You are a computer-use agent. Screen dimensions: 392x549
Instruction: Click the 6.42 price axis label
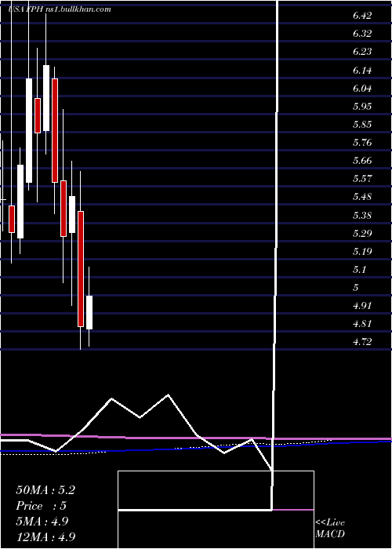click(x=362, y=16)
